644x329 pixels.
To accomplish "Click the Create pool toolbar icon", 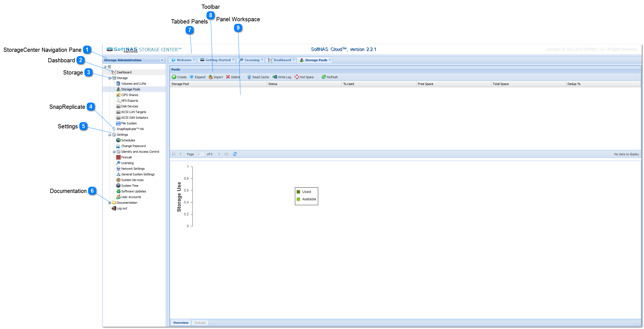I will coord(174,77).
